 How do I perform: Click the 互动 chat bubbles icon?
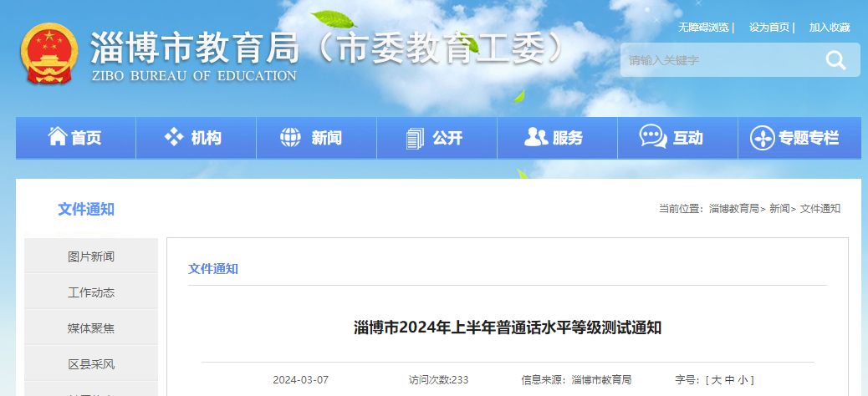[653, 137]
